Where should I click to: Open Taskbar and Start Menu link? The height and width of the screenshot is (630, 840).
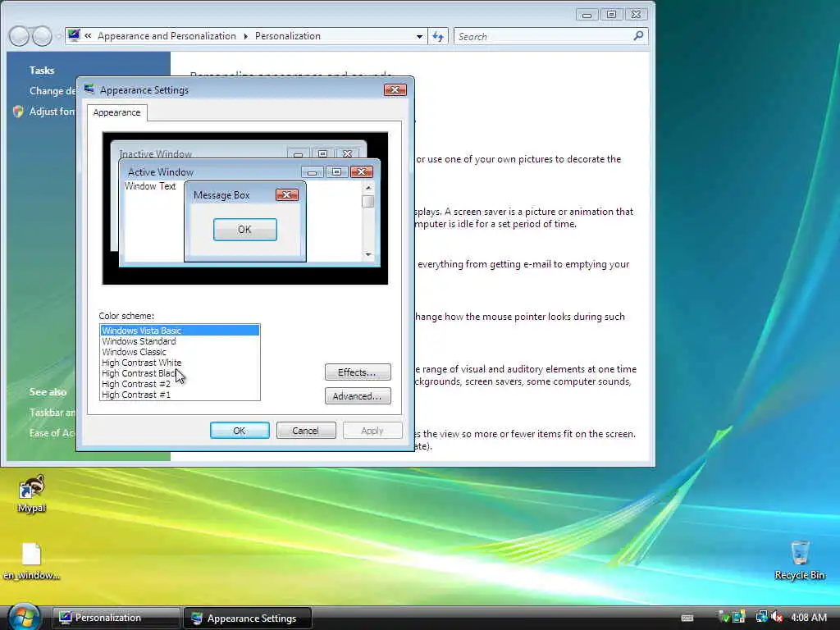click(52, 413)
